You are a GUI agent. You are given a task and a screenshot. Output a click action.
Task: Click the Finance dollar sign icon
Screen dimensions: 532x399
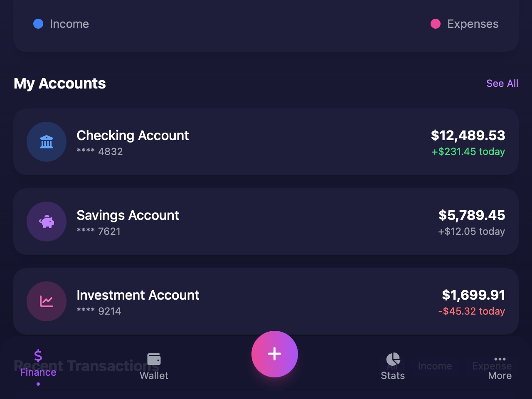(x=38, y=355)
